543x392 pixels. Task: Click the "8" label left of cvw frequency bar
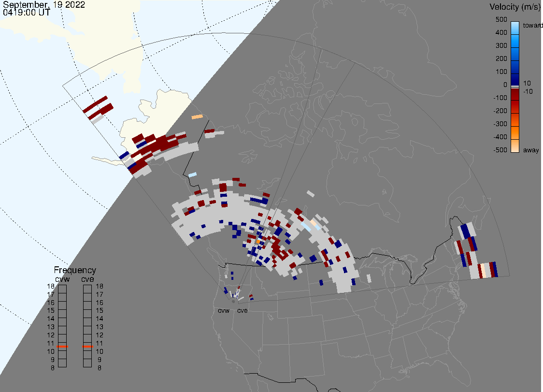53,368
